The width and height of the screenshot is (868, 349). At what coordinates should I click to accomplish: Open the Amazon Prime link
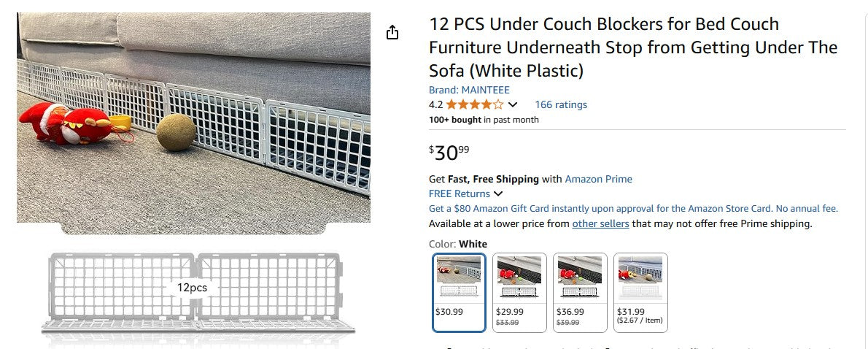pyautogui.click(x=598, y=179)
